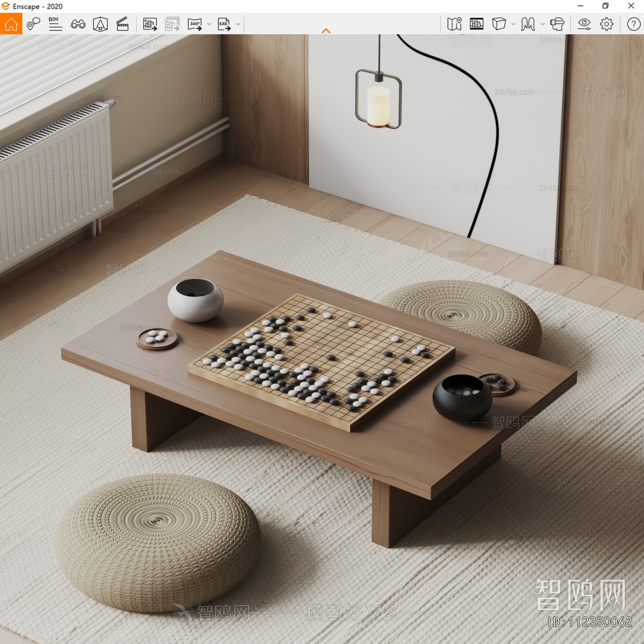The image size is (644, 644).
Task: Minimize the Enscape window
Action: pos(580,6)
